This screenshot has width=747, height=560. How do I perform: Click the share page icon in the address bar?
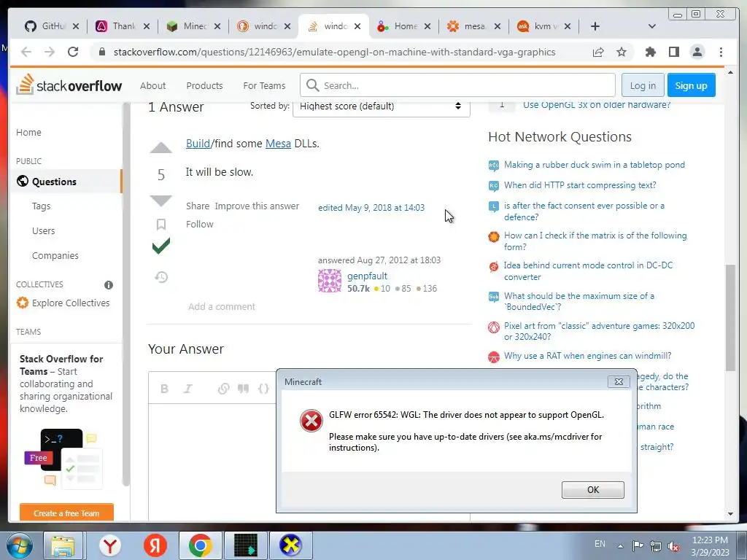tap(598, 52)
